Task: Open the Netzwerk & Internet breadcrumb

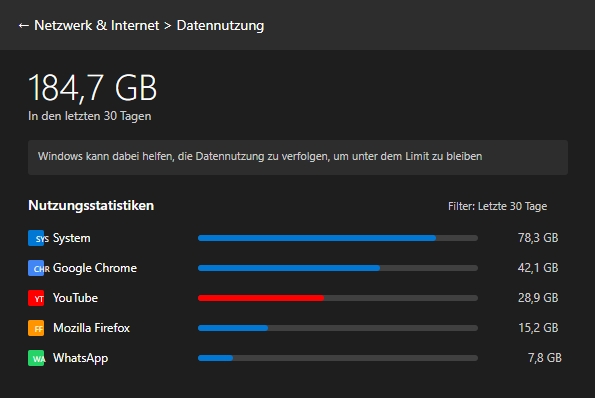Action: 97,25
